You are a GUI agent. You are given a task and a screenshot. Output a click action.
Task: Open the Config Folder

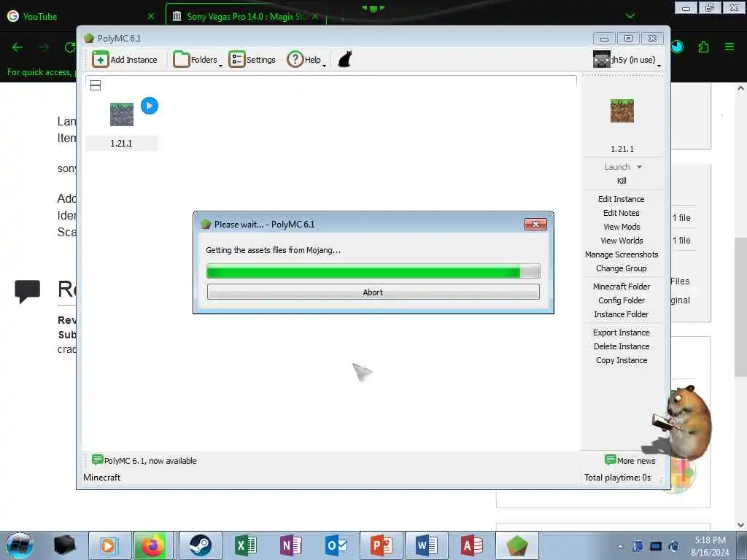pyautogui.click(x=622, y=300)
